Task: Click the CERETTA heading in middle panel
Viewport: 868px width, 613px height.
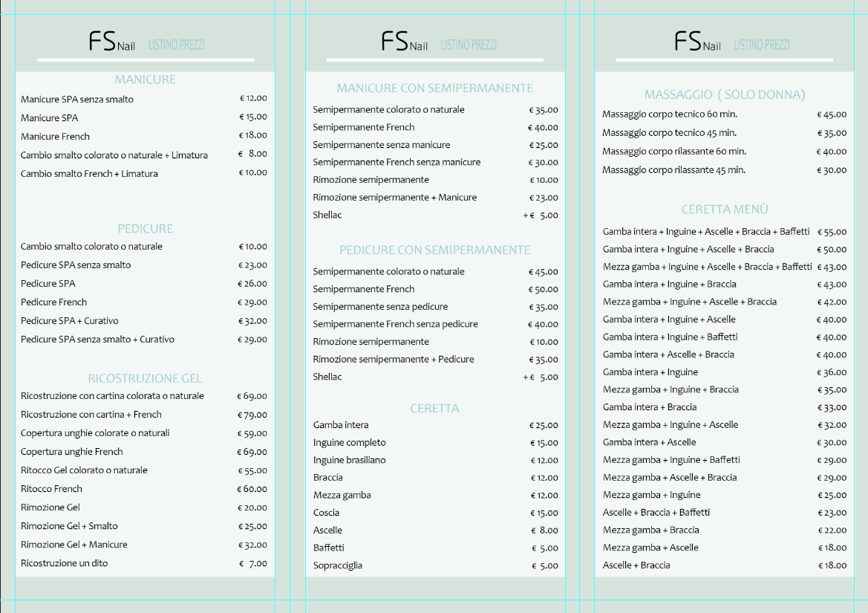Action: point(434,408)
